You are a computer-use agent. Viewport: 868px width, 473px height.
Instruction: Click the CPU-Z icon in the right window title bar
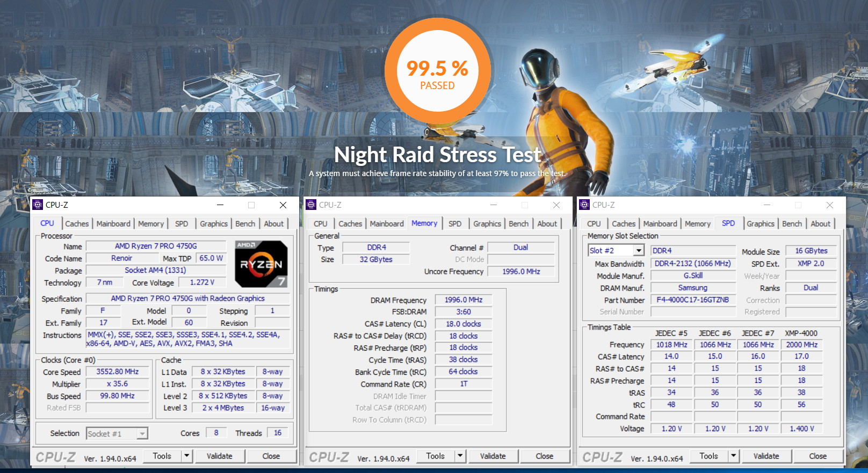(x=584, y=205)
